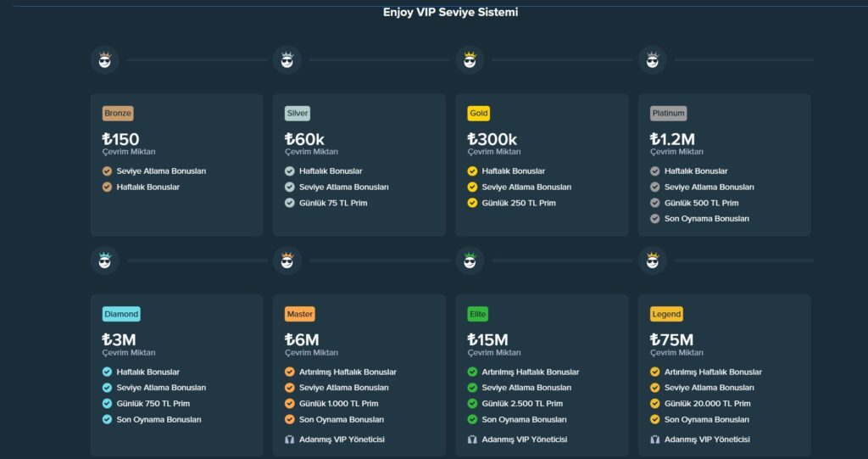The width and height of the screenshot is (868, 459).
Task: Click the Silver level crown avatar icon
Action: (287, 59)
